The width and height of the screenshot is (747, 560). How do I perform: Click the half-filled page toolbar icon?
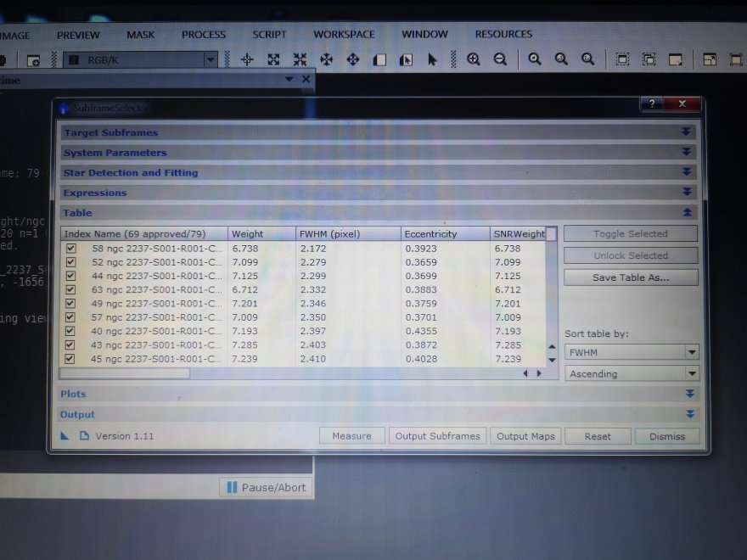point(379,59)
